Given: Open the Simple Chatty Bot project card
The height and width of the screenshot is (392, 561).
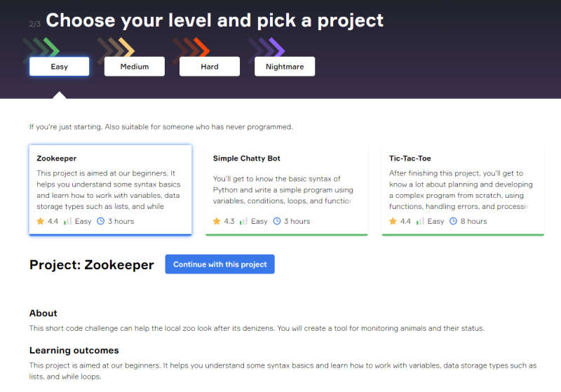Looking at the screenshot, I should coord(287,190).
